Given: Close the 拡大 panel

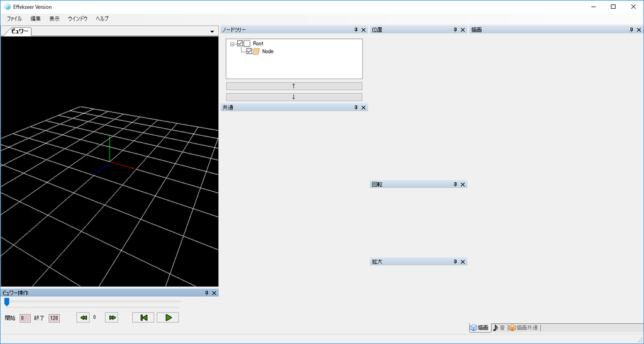Looking at the screenshot, I should (x=463, y=262).
